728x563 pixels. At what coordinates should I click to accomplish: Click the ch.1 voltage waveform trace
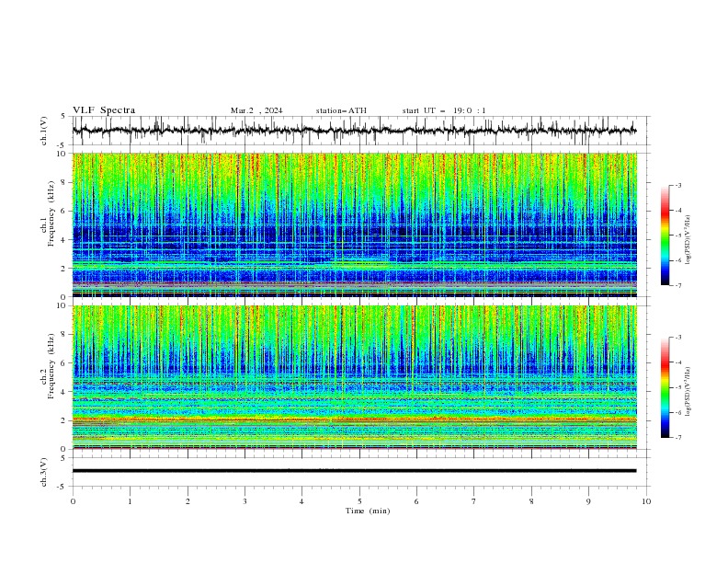[x=354, y=131]
